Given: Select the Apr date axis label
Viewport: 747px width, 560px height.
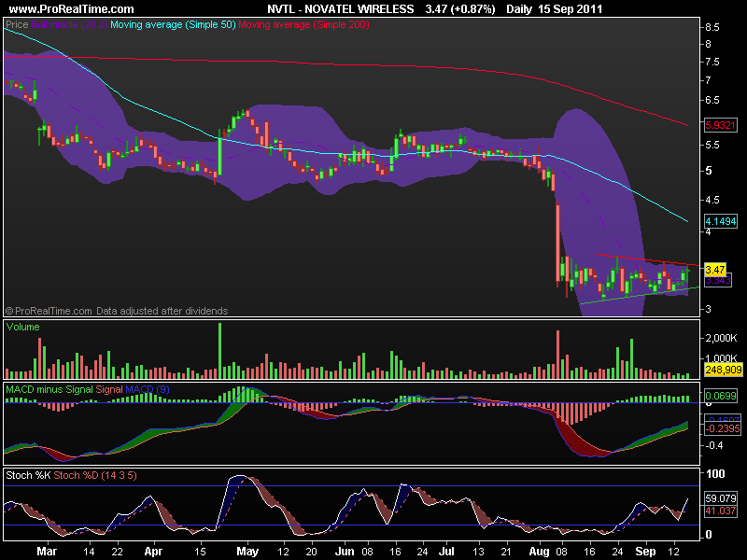Looking at the screenshot, I should (153, 552).
